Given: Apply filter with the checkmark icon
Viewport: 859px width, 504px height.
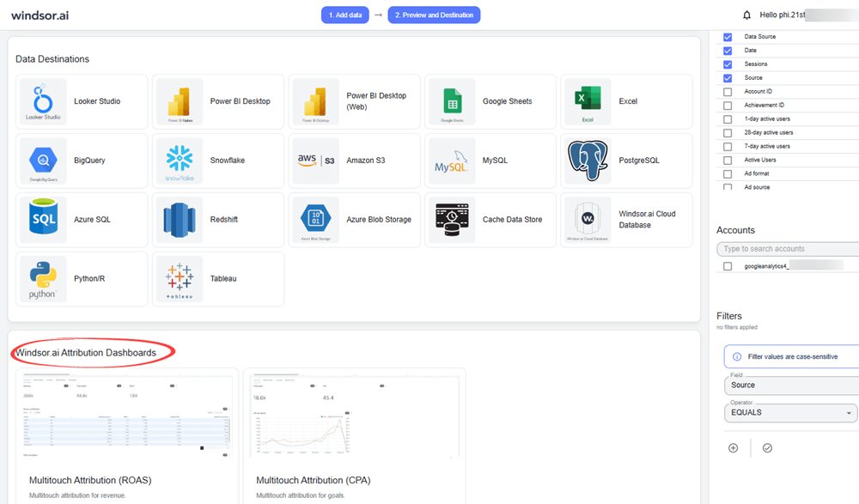Looking at the screenshot, I should point(767,448).
